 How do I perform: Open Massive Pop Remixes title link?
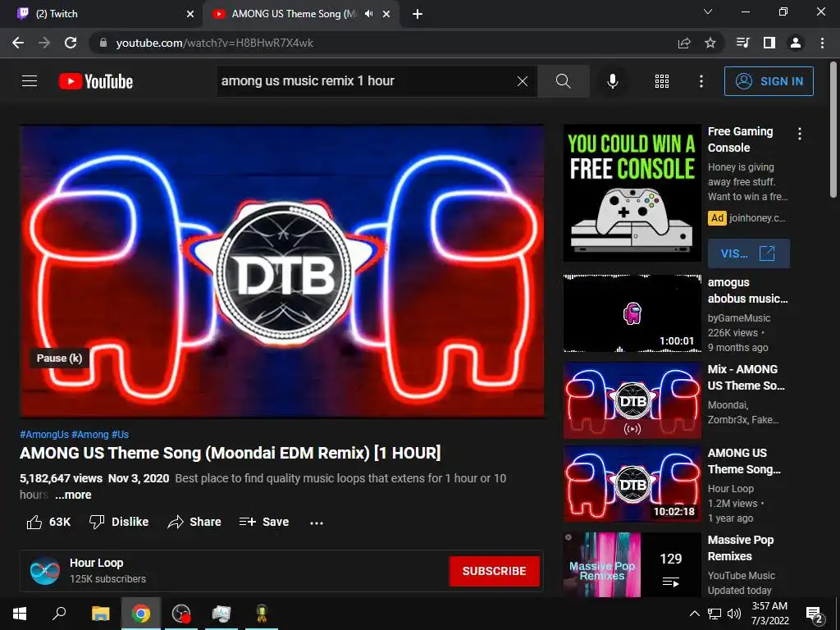click(741, 548)
